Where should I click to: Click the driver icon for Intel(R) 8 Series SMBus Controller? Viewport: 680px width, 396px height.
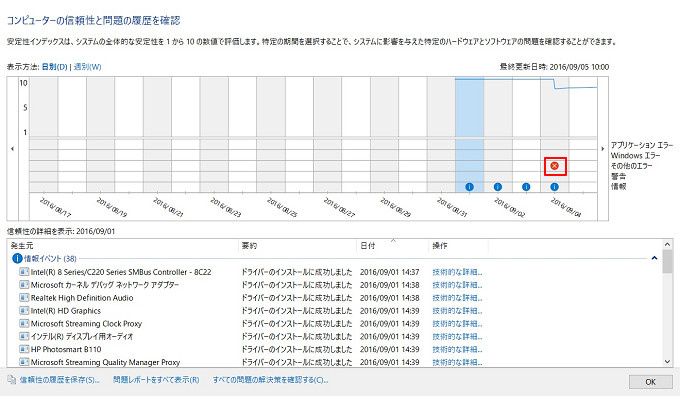click(24, 272)
